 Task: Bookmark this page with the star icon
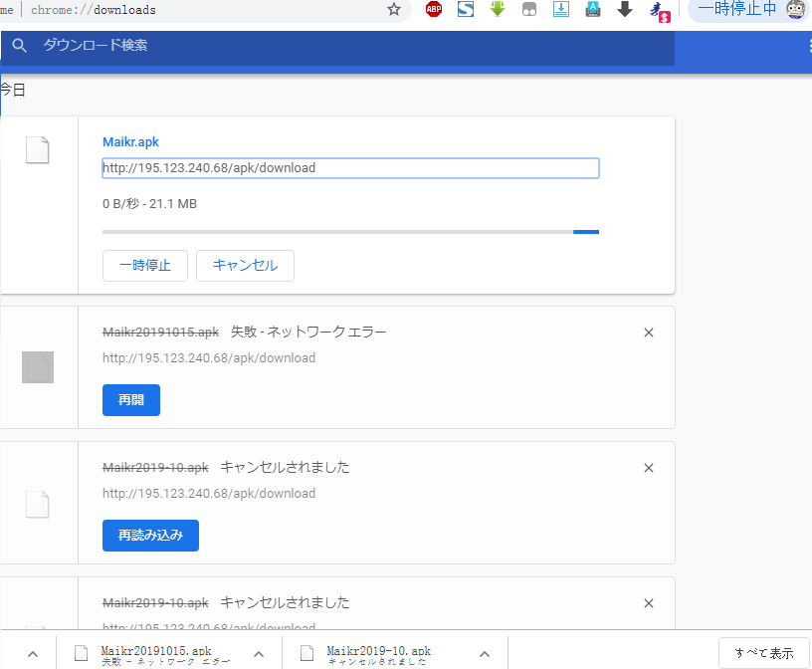coord(394,9)
